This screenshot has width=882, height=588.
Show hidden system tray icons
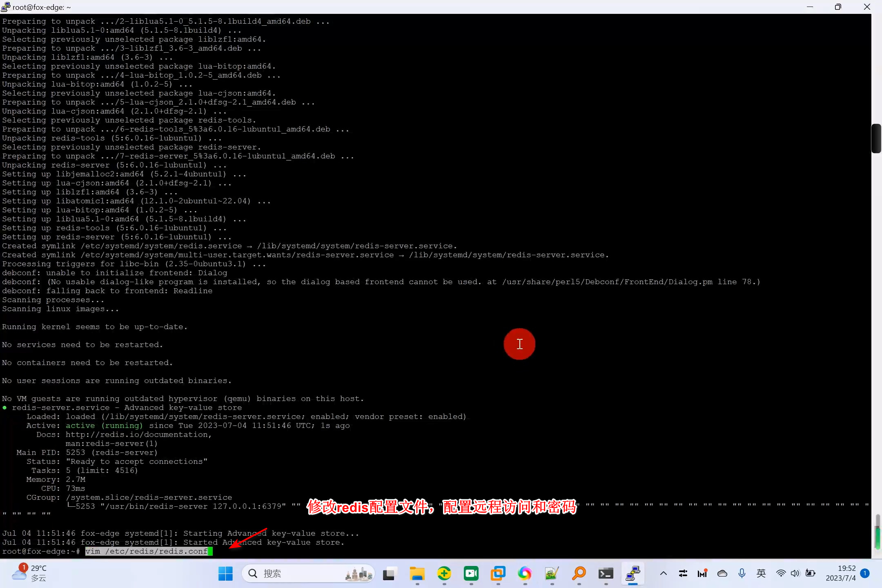[664, 574]
